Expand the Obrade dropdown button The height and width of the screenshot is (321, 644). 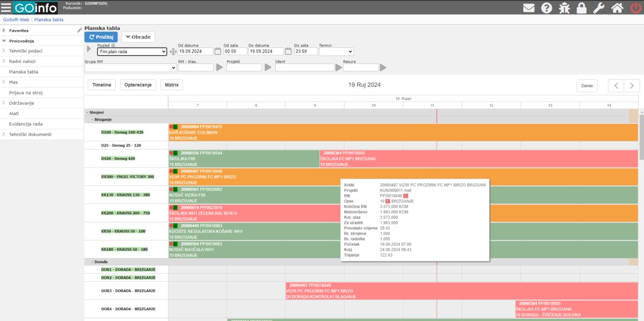point(138,37)
